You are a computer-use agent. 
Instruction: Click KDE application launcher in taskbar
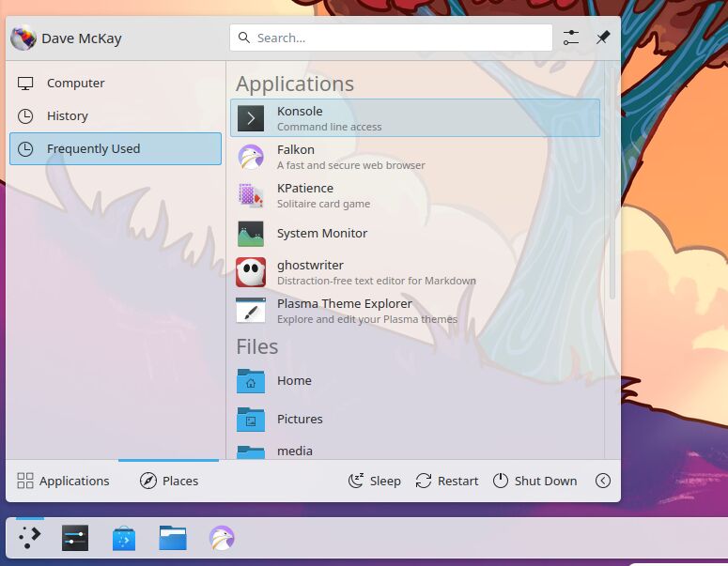pyautogui.click(x=30, y=538)
